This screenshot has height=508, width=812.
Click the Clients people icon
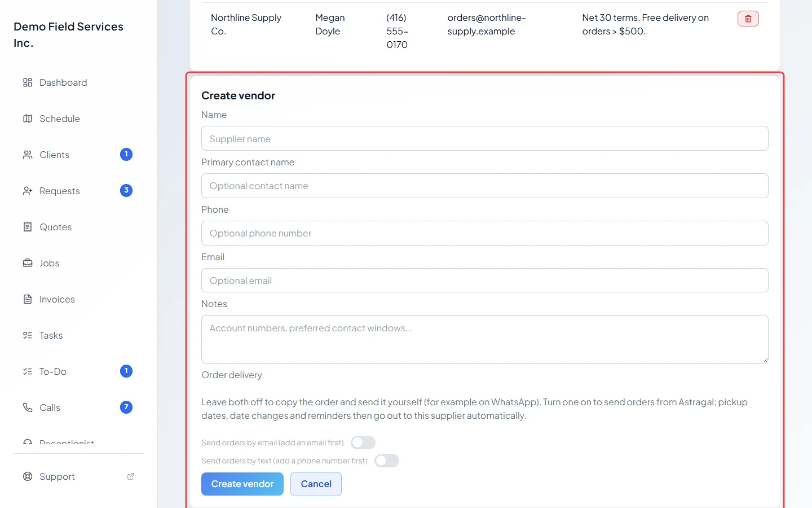pyautogui.click(x=28, y=155)
